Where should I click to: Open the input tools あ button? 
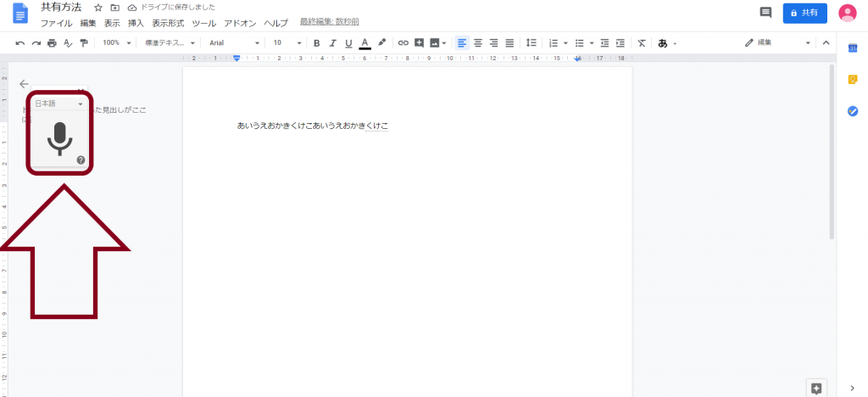tap(663, 43)
